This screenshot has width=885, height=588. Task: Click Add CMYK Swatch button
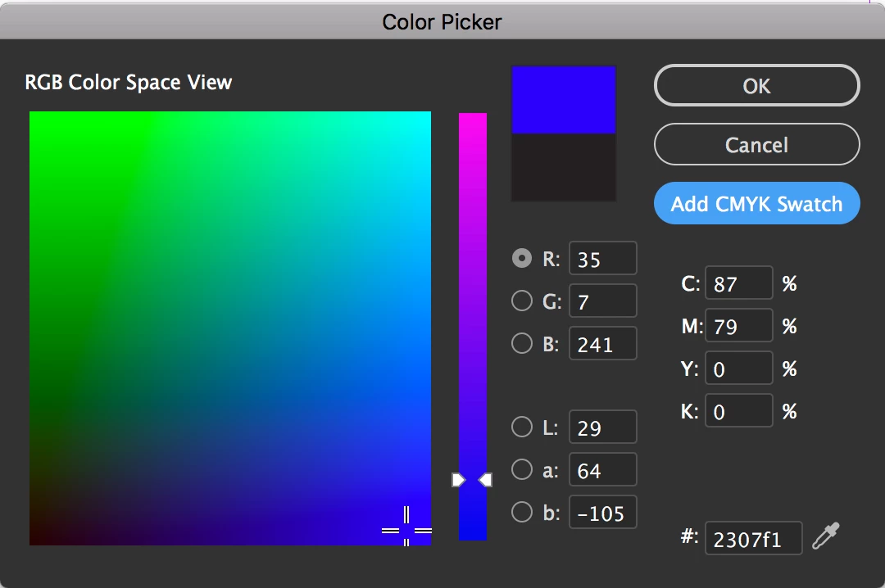tap(756, 204)
